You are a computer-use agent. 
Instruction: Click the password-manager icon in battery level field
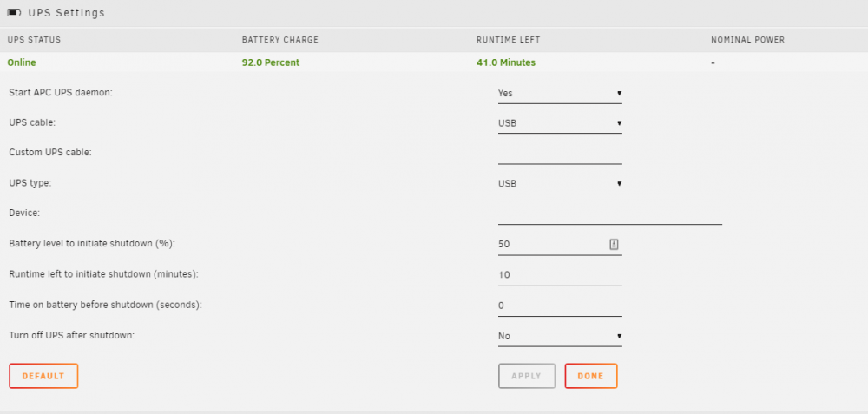[614, 244]
